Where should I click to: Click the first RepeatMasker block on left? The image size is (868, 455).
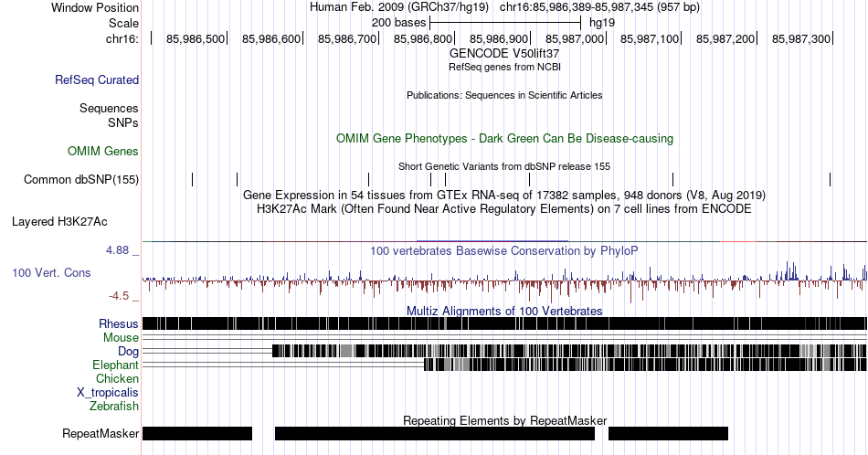pyautogui.click(x=197, y=433)
